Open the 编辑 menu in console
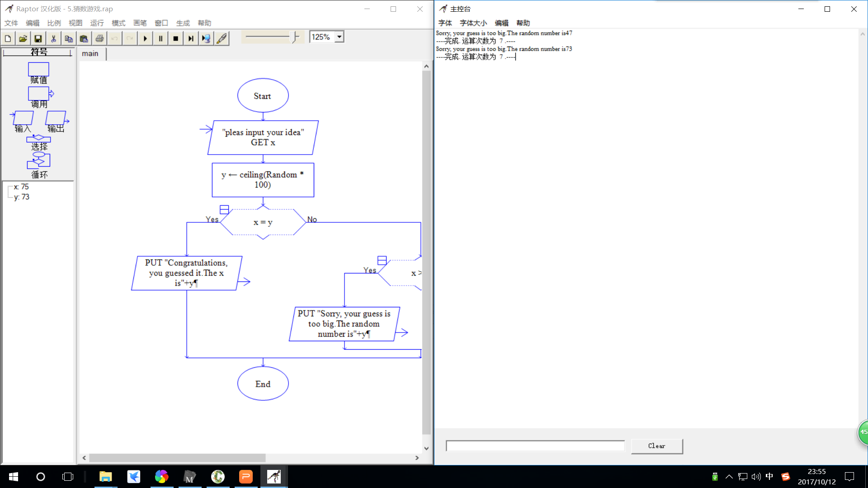This screenshot has width=868, height=488. point(501,23)
